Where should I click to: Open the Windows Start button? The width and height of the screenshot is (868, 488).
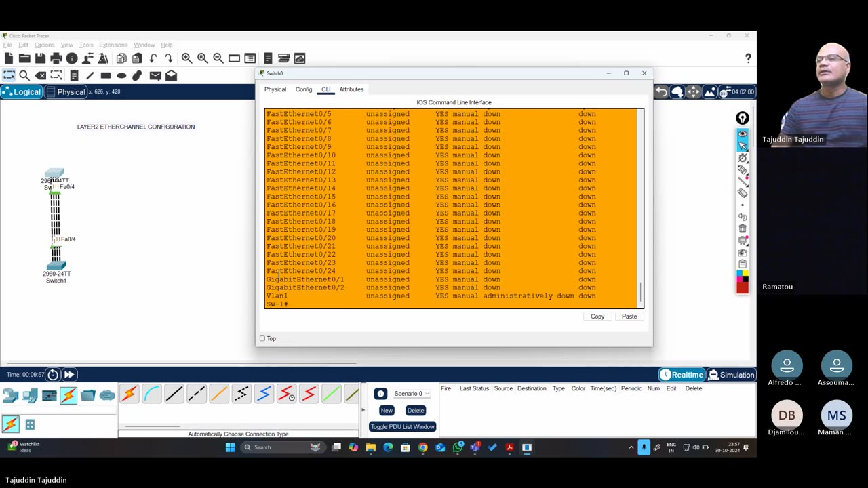click(231, 447)
